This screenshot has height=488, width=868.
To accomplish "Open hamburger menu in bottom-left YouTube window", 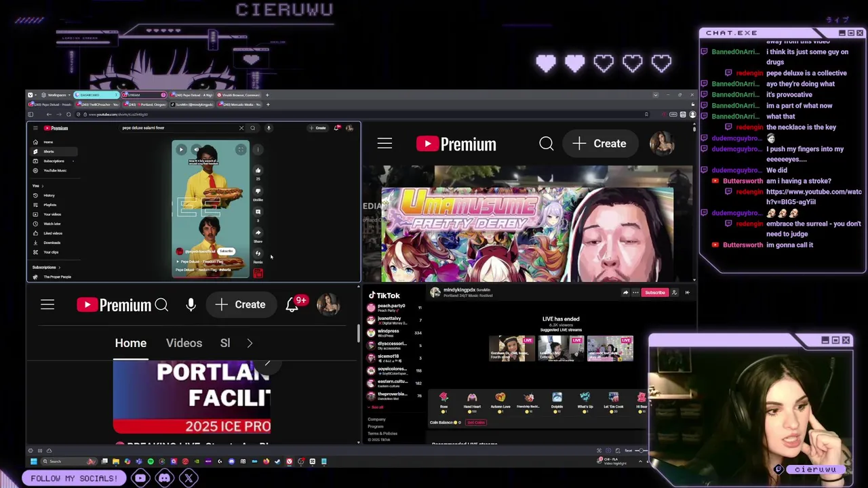I will pos(47,305).
